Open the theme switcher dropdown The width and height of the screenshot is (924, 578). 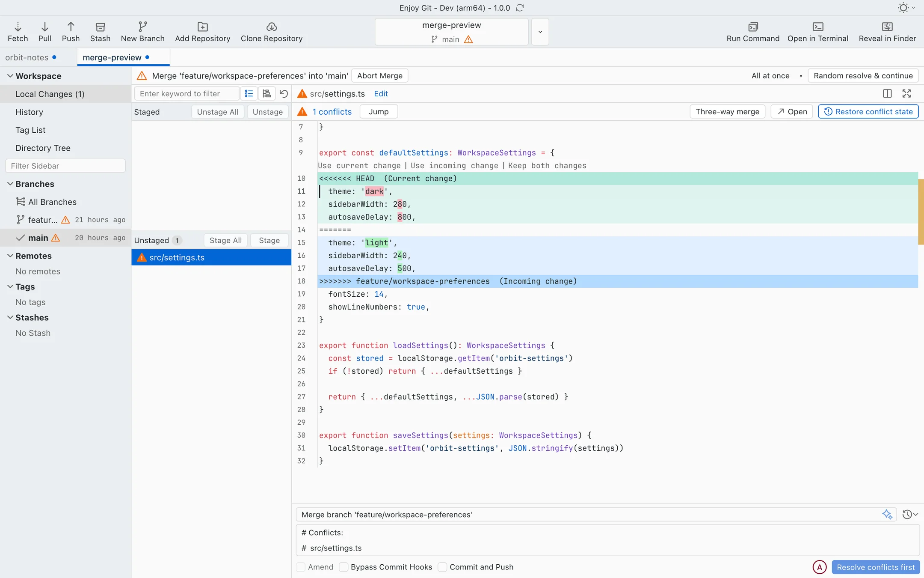pos(906,8)
